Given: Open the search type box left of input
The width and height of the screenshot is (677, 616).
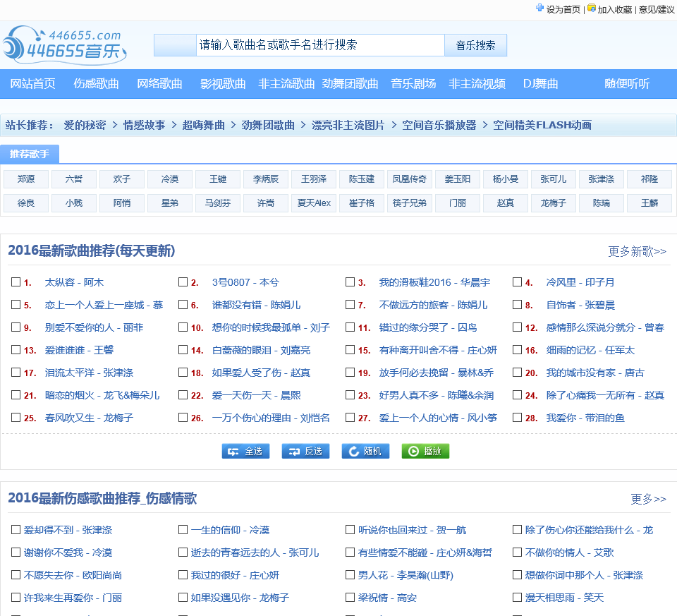Looking at the screenshot, I should click(176, 45).
